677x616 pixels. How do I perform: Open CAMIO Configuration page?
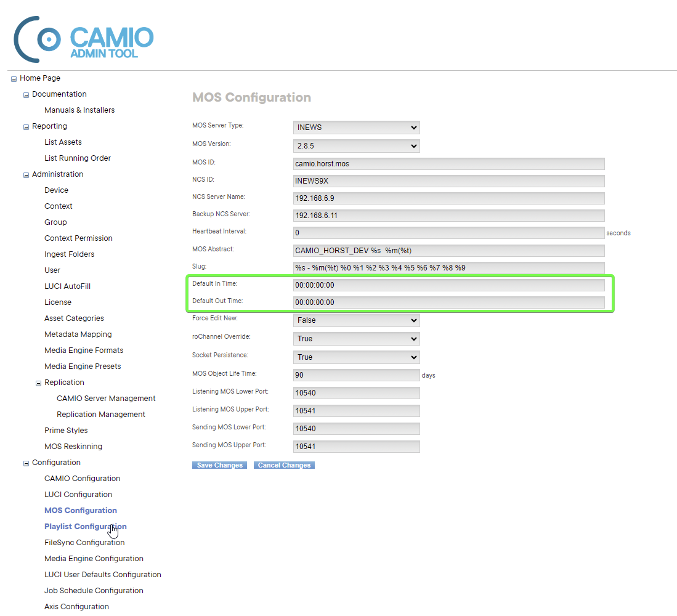point(83,478)
